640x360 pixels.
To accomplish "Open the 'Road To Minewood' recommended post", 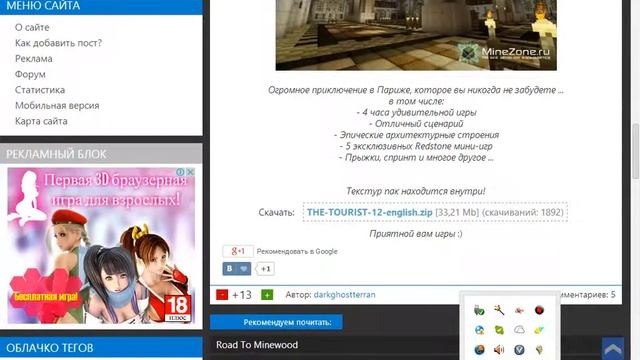I will [x=257, y=345].
